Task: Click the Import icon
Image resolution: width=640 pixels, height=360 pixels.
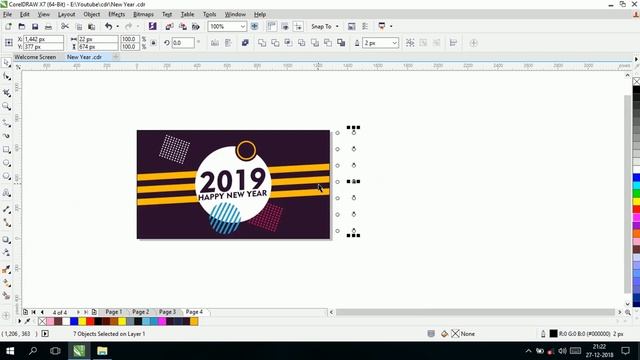Action: [x=169, y=27]
